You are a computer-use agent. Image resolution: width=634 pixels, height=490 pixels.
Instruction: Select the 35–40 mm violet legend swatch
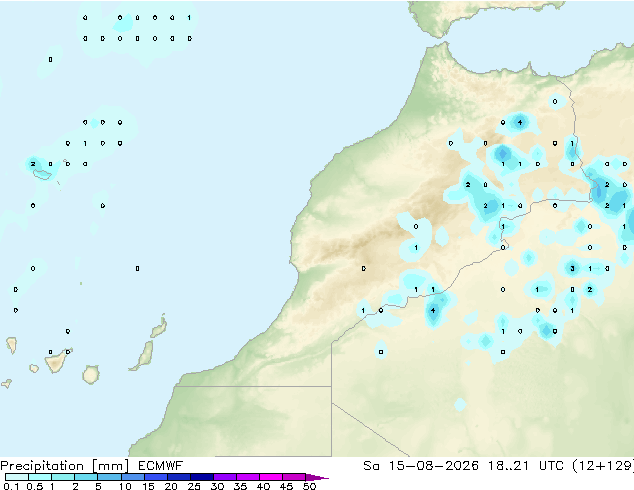(x=247, y=477)
